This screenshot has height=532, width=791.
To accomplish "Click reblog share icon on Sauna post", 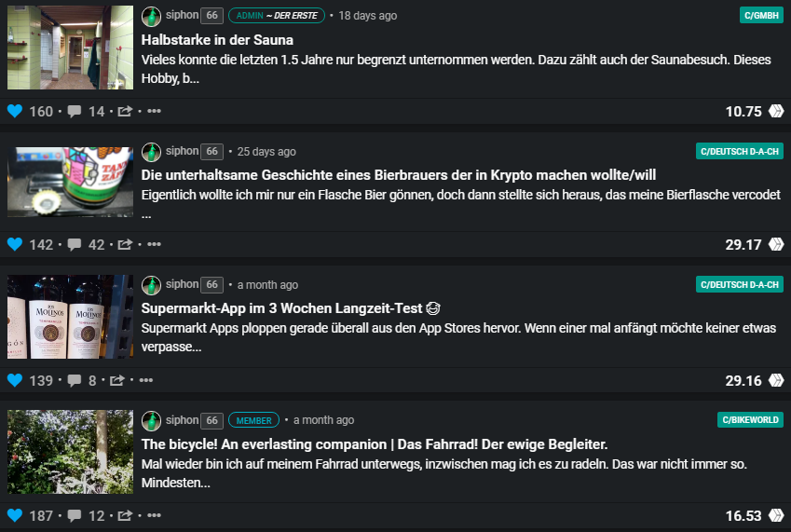I will (x=125, y=111).
